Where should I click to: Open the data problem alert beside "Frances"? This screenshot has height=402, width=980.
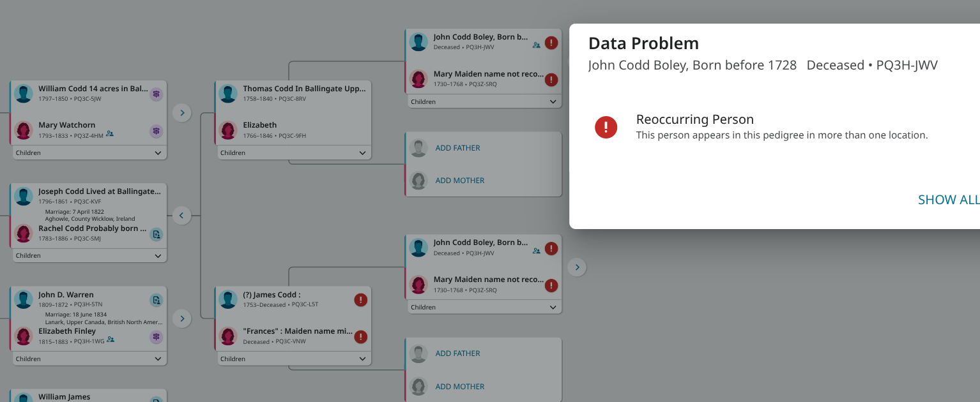click(361, 337)
